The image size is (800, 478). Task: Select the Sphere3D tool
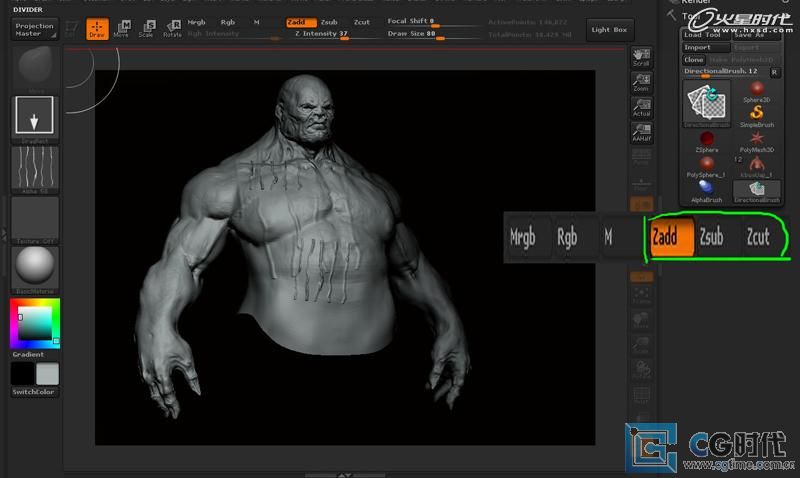tap(757, 92)
